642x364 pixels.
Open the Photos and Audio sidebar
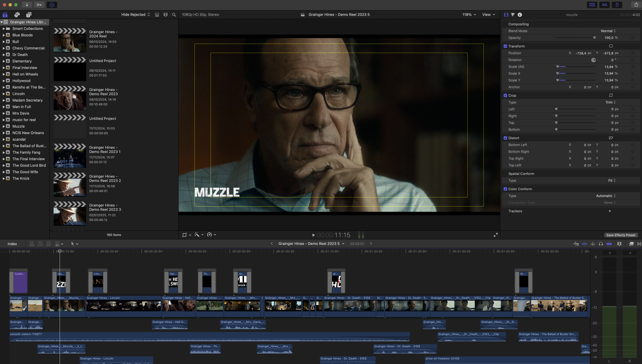pyautogui.click(x=17, y=15)
